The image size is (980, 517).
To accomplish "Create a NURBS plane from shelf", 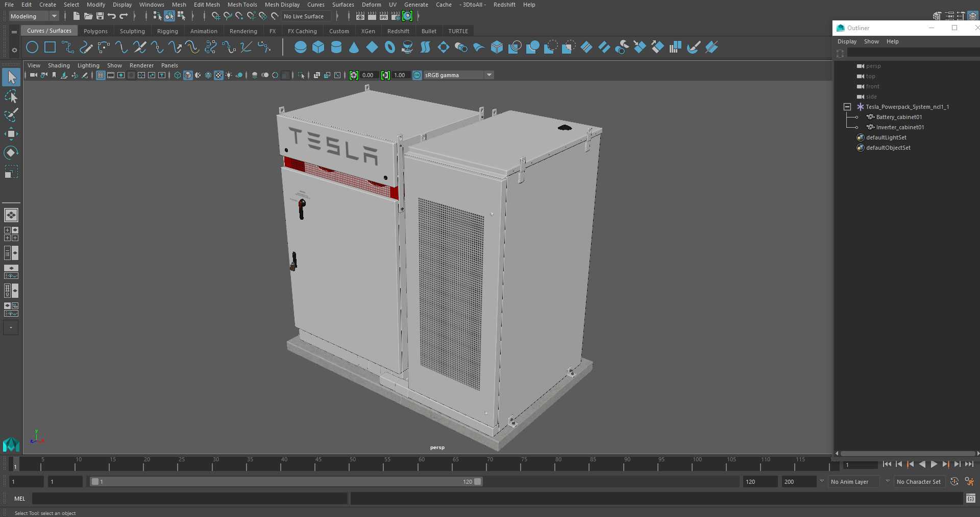I will click(372, 48).
